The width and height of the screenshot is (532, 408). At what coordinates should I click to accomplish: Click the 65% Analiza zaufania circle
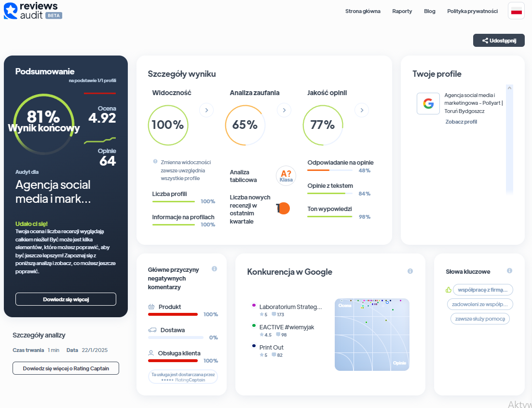pos(246,125)
